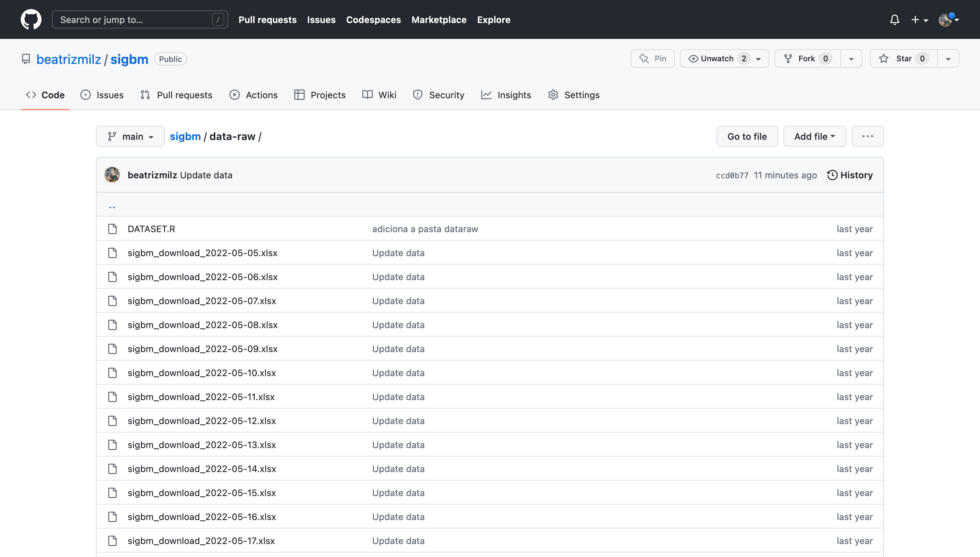Expand the Fork options dropdown arrow
The height and width of the screenshot is (557, 980).
851,59
